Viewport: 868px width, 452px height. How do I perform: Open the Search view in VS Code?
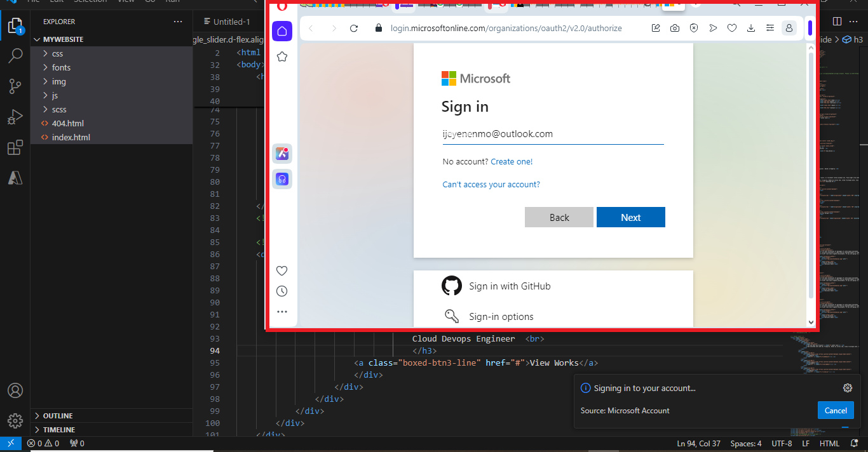coord(15,56)
